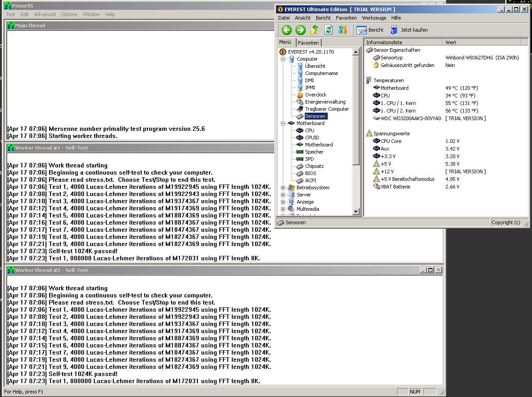Screen dimensions: 532x397
Task: Click the CPUID chip icon in tree
Action: pyautogui.click(x=300, y=138)
